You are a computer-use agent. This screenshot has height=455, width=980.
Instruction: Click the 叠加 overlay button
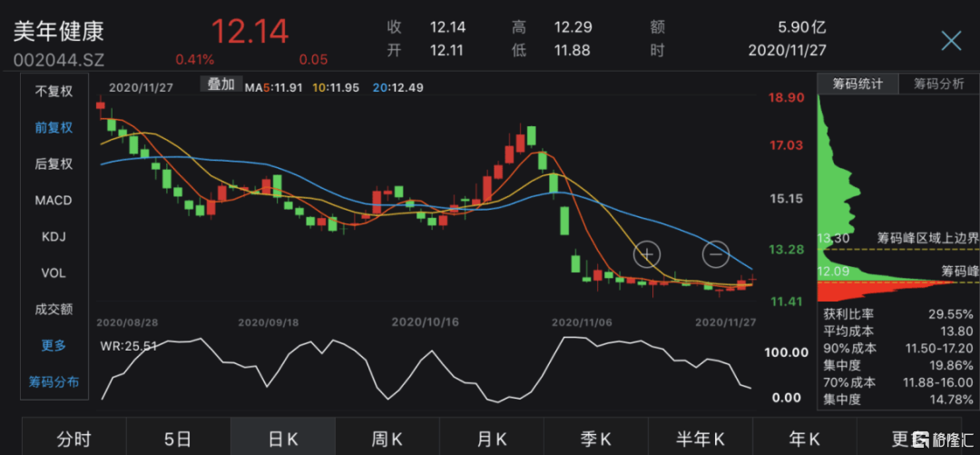[x=220, y=84]
